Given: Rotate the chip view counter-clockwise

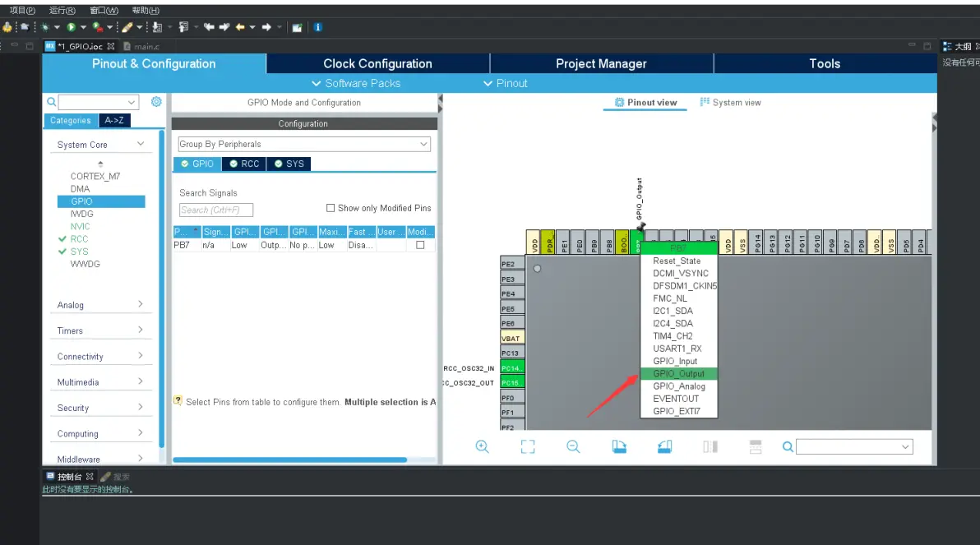Looking at the screenshot, I should 664,446.
